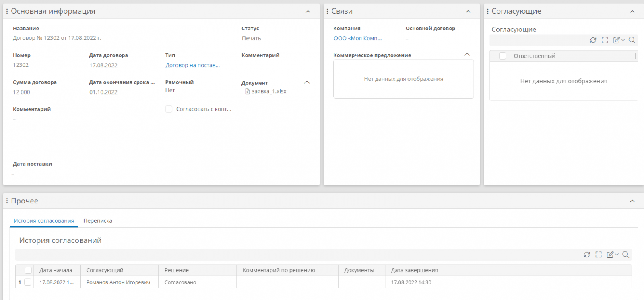Open edit menu in Согласующие toolbar

tap(618, 40)
